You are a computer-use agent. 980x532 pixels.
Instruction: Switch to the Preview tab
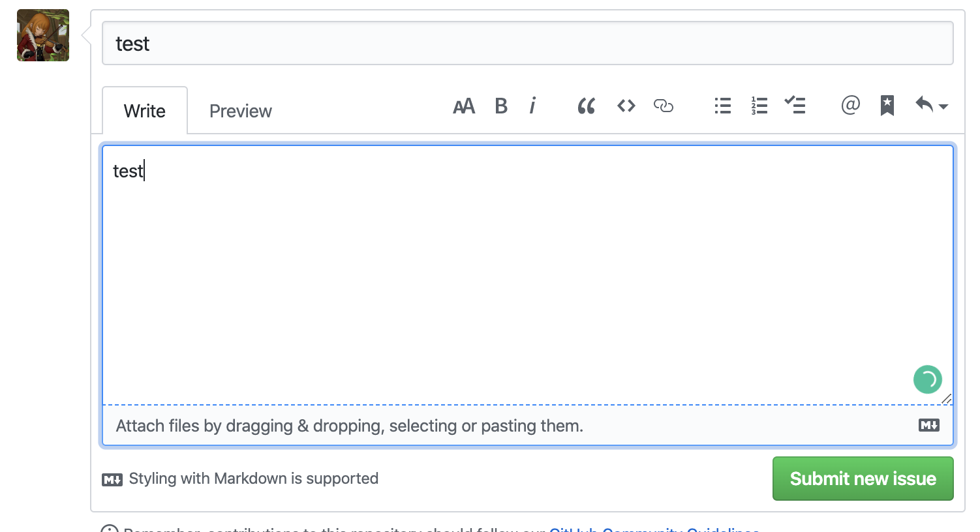coord(240,110)
